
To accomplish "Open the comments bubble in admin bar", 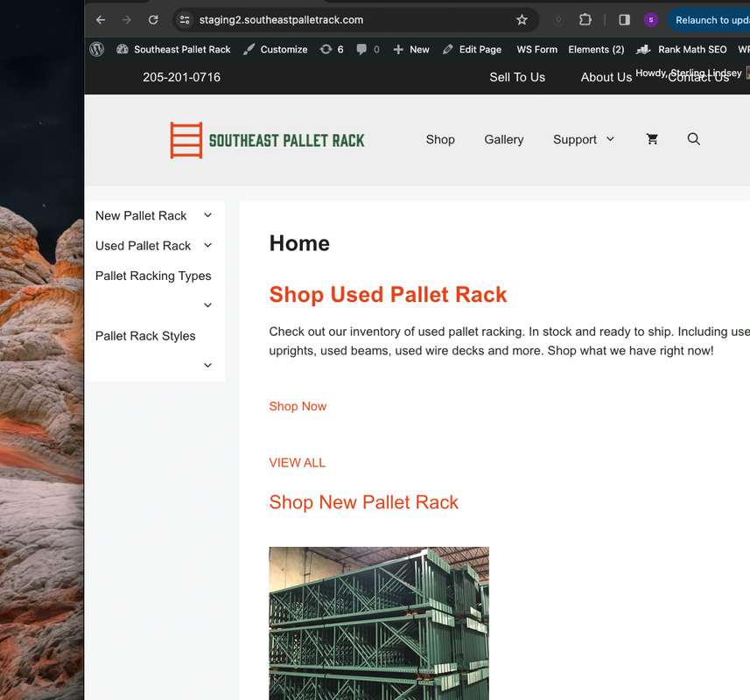I will (x=368, y=49).
